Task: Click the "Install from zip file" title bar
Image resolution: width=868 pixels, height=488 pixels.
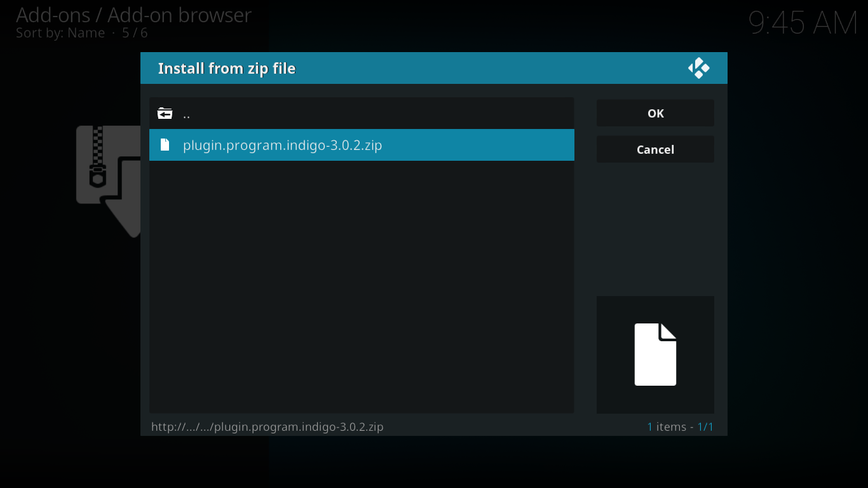Action: pos(226,68)
